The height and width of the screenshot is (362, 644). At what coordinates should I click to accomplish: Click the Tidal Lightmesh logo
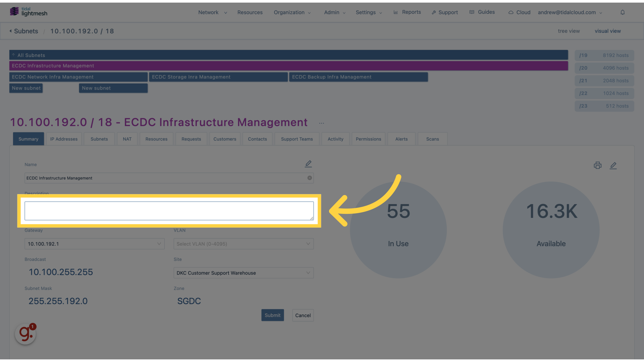[x=29, y=12]
